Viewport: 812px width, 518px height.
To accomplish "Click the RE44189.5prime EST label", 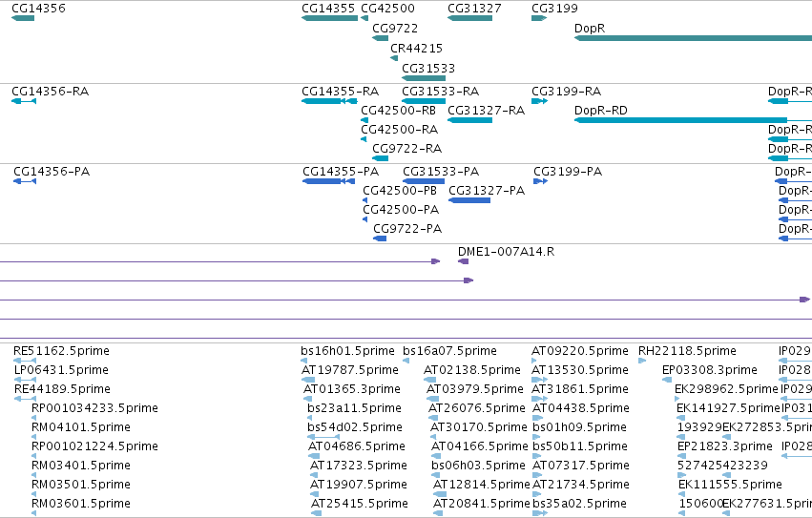I will click(62, 389).
